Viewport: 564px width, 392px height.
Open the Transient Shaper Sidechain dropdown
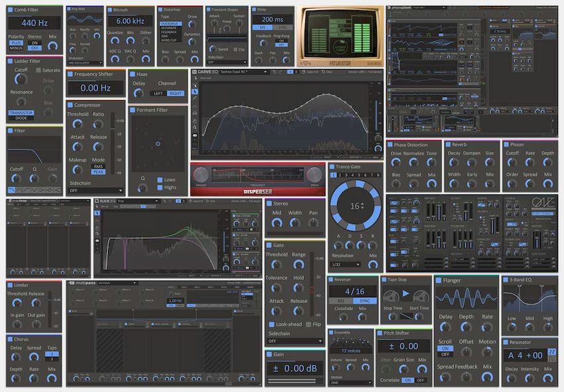(x=227, y=62)
